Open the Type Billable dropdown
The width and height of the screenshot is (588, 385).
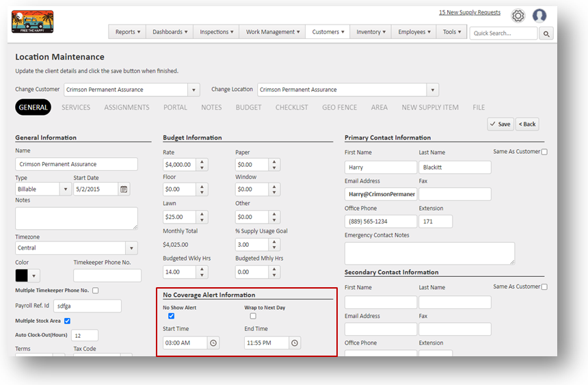click(66, 189)
